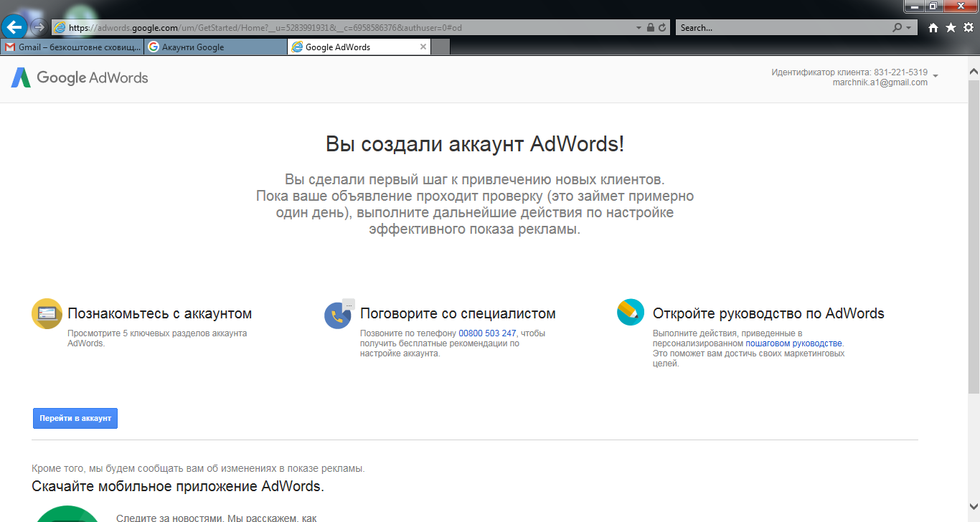Click the scrollbar up arrow
This screenshot has width=980, height=522.
tap(974, 72)
